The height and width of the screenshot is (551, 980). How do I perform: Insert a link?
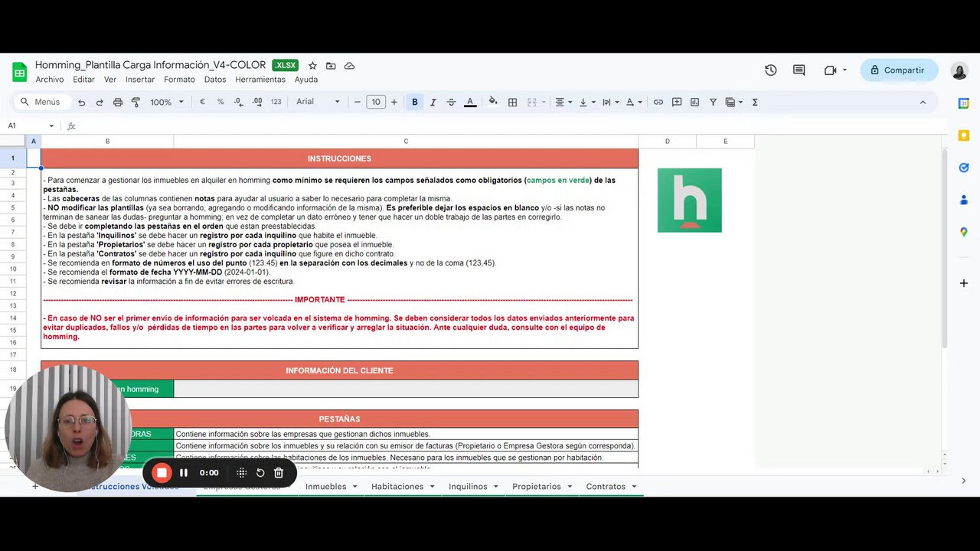coord(658,102)
